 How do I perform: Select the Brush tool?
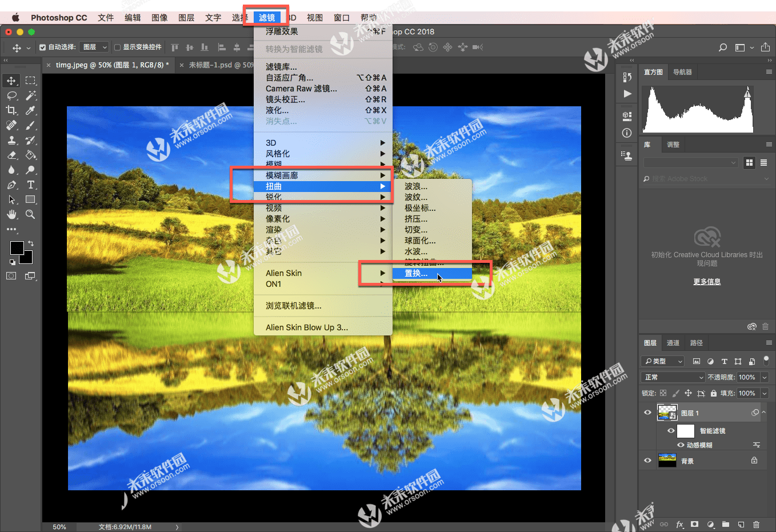(x=31, y=125)
